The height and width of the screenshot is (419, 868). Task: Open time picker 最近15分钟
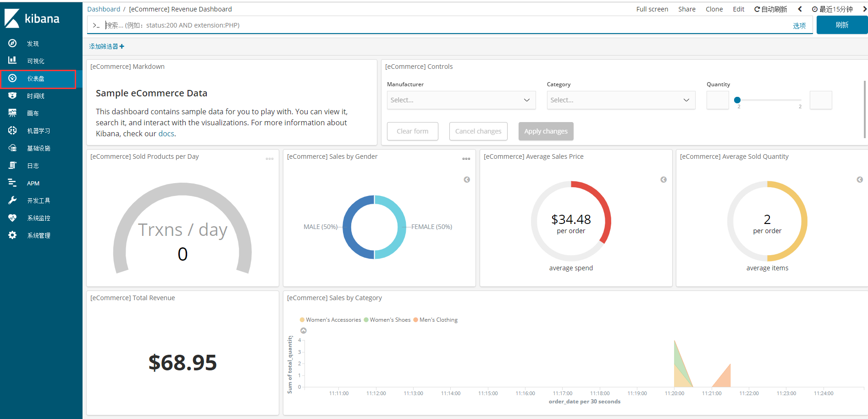[832, 9]
